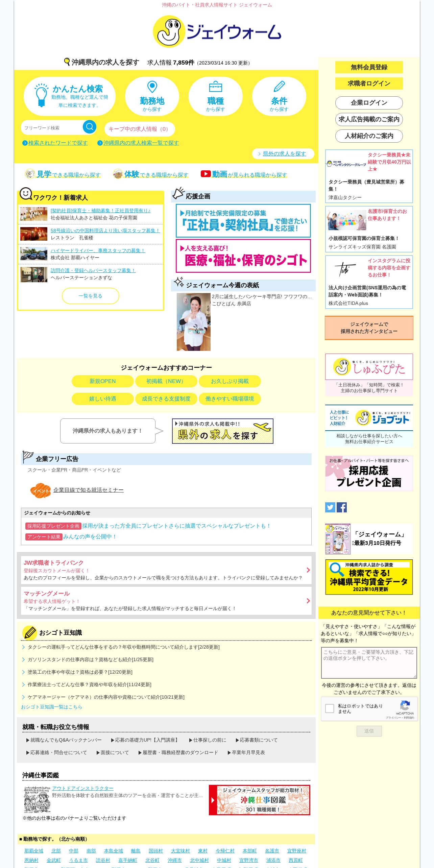Click the 体験 mascot icon
This screenshot has width=434, height=868.
[x=118, y=174]
